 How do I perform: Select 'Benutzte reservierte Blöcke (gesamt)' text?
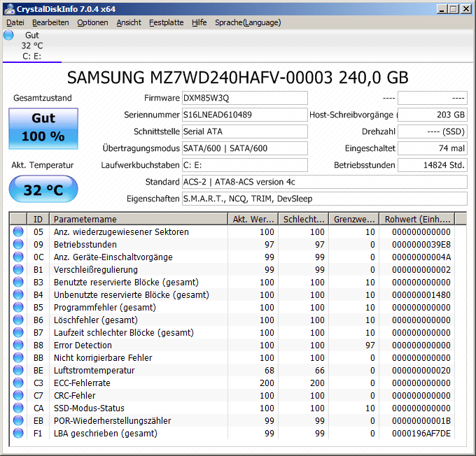coord(126,282)
